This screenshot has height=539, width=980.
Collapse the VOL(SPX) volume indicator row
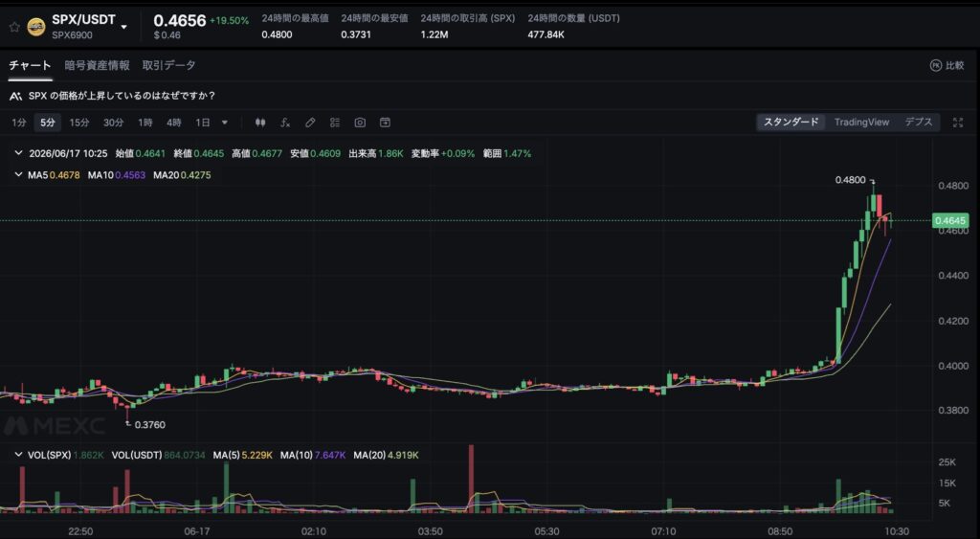pyautogui.click(x=18, y=455)
